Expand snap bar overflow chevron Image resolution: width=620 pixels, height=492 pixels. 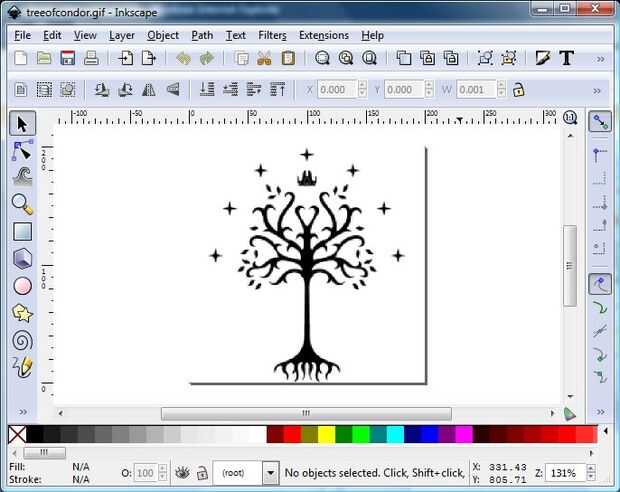point(600,412)
